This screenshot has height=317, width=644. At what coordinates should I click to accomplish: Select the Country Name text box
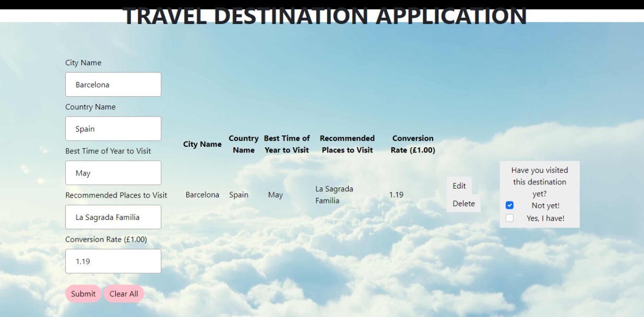[x=113, y=128]
